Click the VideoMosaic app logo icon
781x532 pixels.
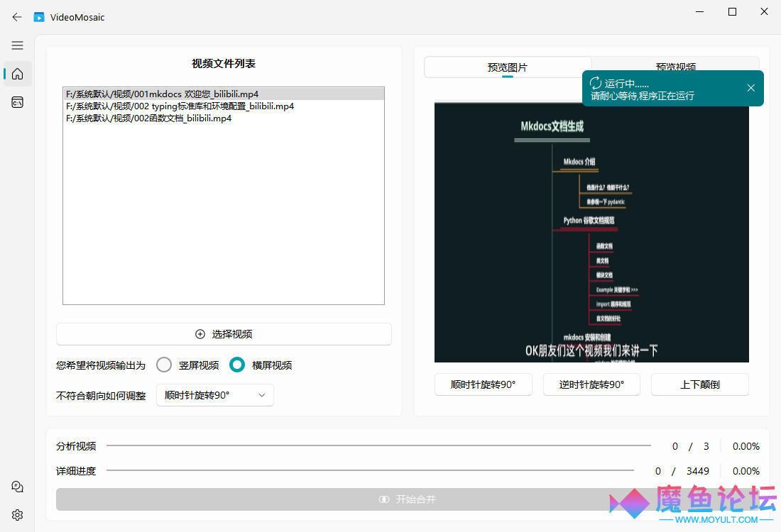39,18
